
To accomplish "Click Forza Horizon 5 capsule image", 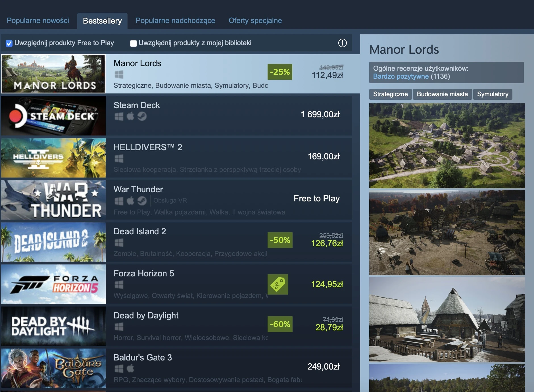I will [53, 284].
